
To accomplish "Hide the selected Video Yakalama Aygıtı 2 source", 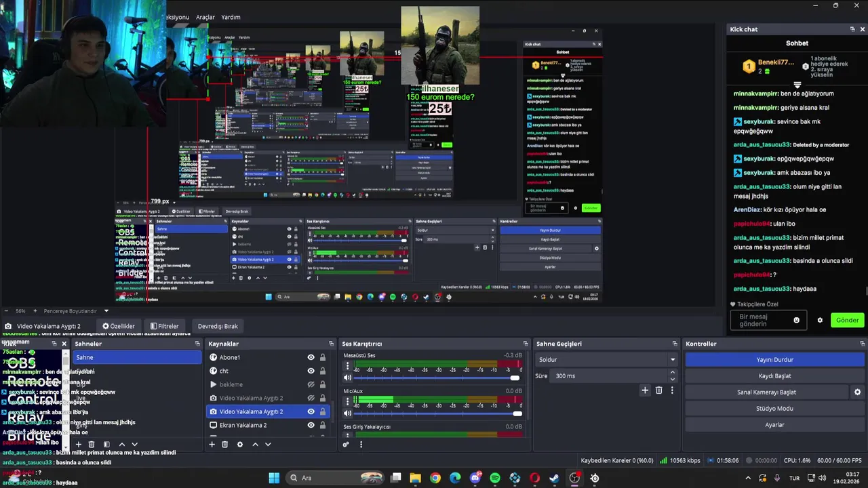I will click(311, 411).
